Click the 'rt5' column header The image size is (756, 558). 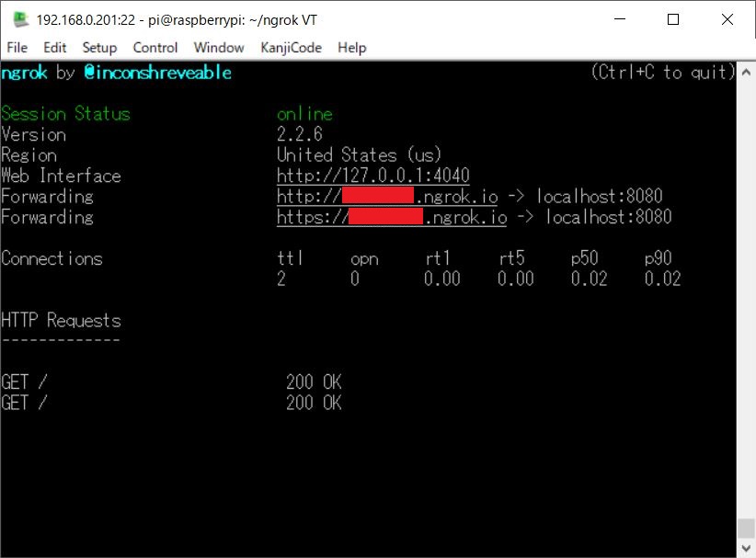(511, 258)
